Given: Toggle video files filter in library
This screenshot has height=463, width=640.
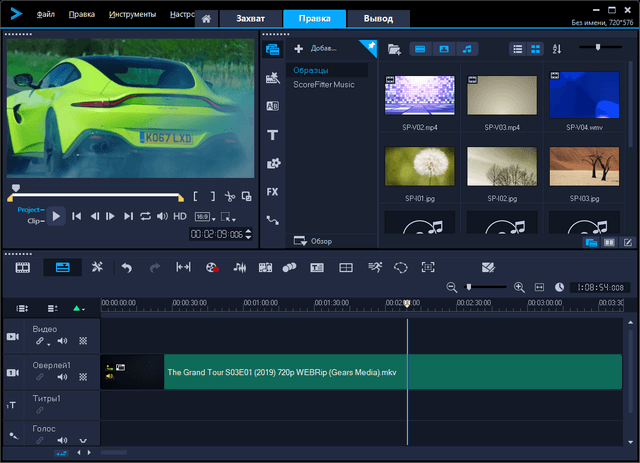Looking at the screenshot, I should coord(420,48).
